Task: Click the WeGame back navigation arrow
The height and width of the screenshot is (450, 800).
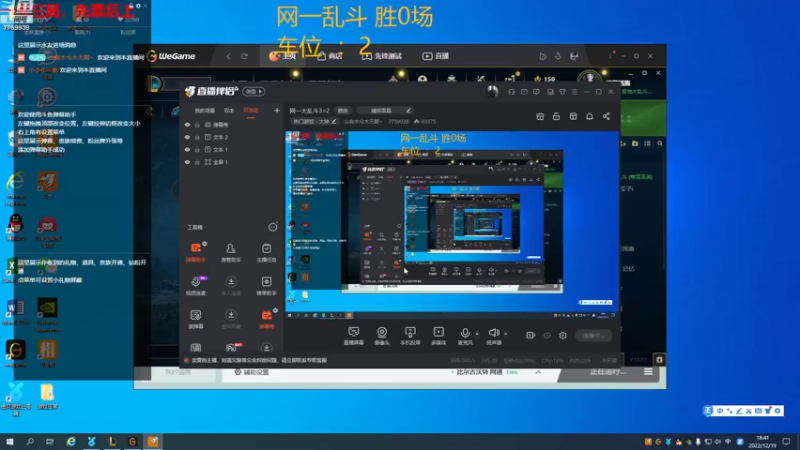Action: click(229, 56)
